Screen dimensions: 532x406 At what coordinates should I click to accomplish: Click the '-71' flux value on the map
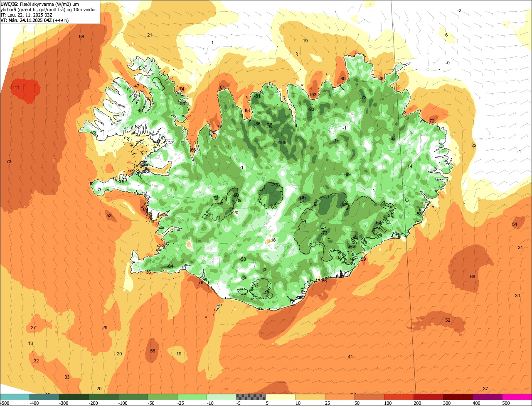coord(336,141)
